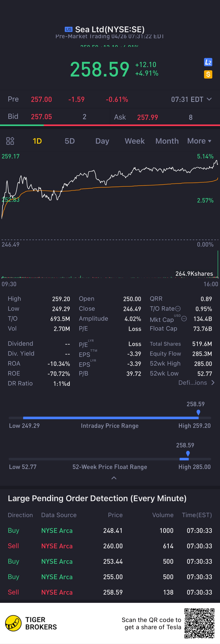The image size is (220, 644).
Task: Collapse the price range section chevron
Action: pyautogui.click(x=114, y=478)
